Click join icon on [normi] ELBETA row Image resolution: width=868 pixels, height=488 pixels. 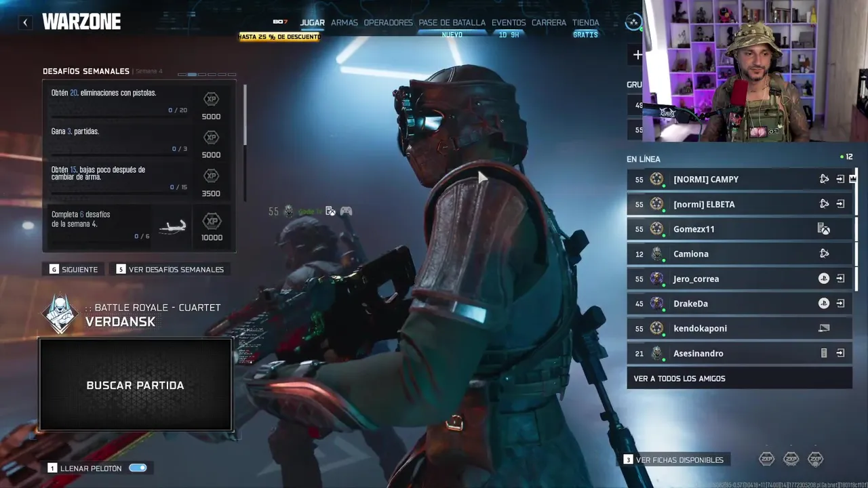[x=840, y=204]
